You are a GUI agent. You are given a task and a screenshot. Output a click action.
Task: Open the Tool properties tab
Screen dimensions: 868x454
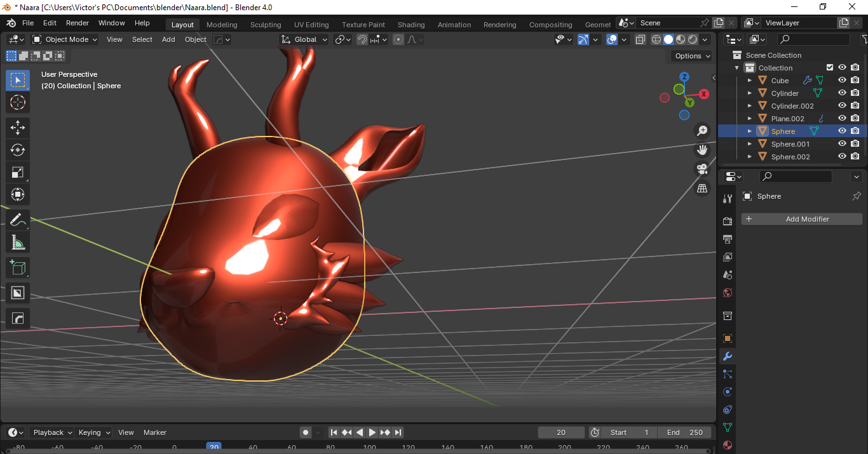[x=728, y=198]
